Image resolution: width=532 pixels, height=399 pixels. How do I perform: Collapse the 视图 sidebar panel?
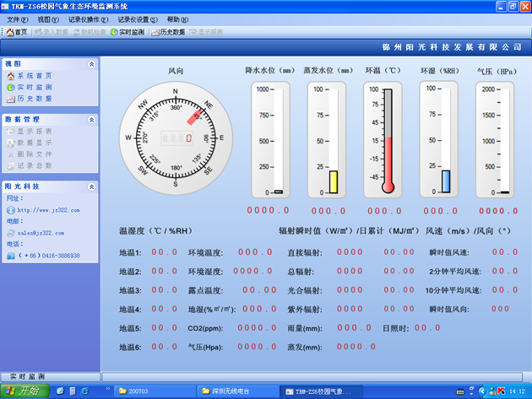[92, 63]
